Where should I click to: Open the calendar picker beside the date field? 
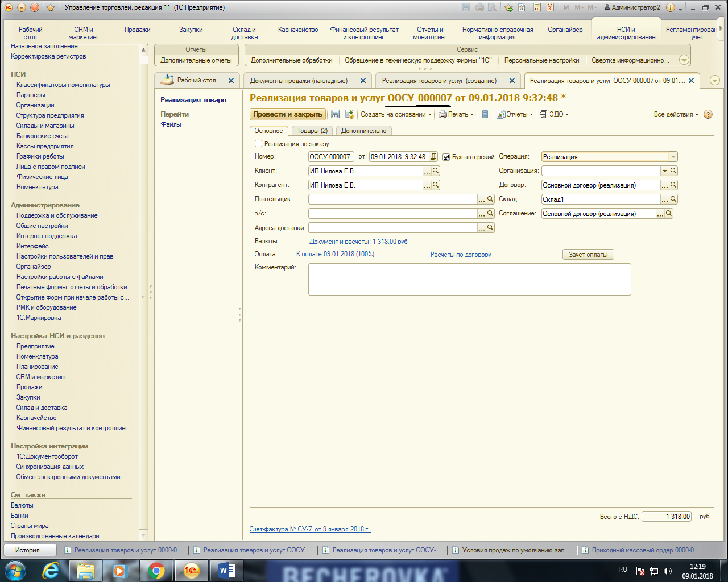[433, 157]
